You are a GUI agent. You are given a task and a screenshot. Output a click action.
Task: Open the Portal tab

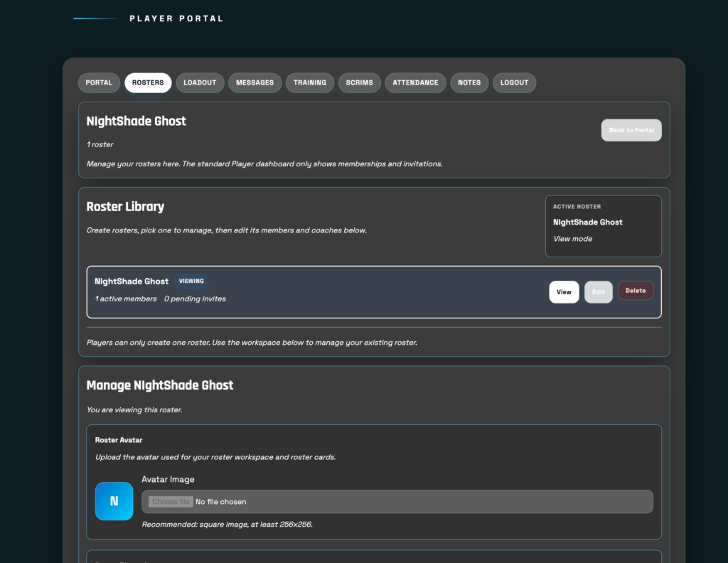[x=99, y=82]
